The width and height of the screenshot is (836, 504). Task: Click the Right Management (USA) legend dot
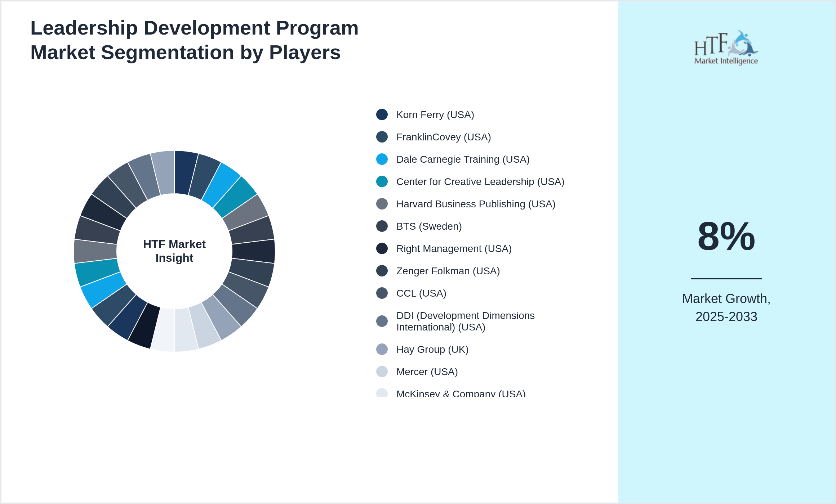[x=382, y=248]
